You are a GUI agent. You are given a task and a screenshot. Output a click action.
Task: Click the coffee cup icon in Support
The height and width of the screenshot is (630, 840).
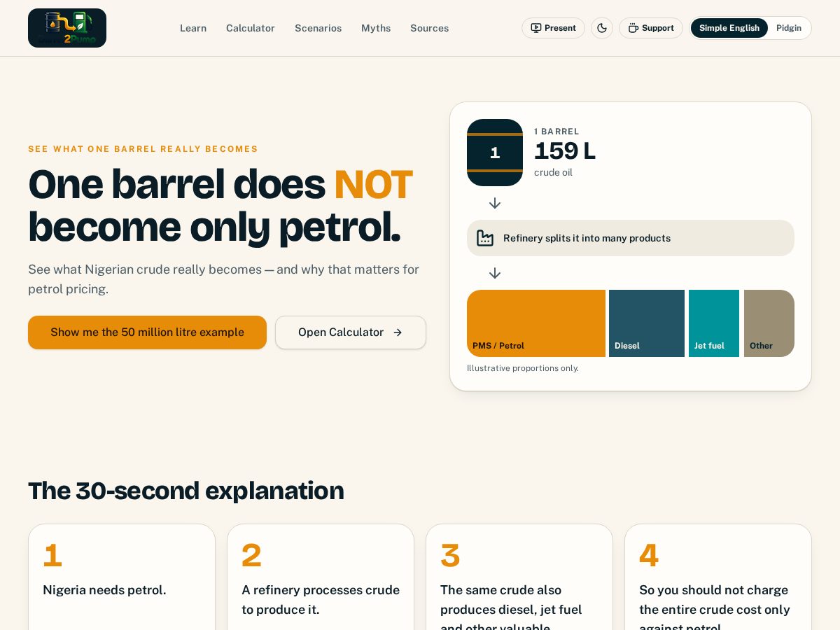coord(633,28)
